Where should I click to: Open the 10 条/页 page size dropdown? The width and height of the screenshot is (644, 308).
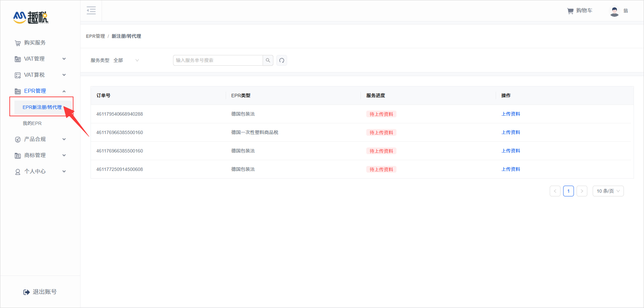point(608,191)
